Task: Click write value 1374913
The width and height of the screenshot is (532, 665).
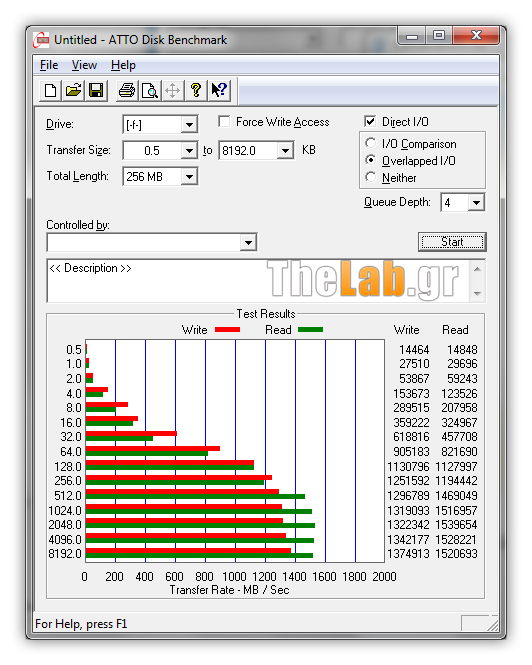Action: click(408, 554)
